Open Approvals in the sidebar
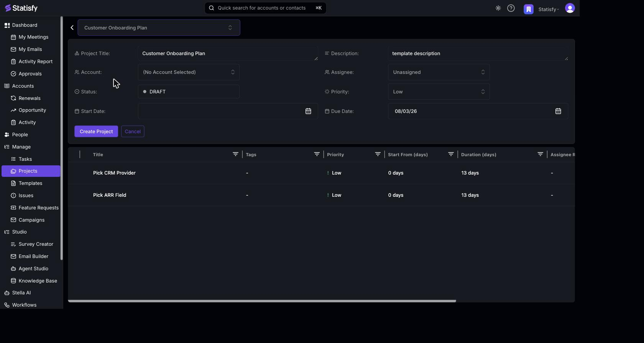This screenshot has height=343, width=644. pyautogui.click(x=31, y=74)
